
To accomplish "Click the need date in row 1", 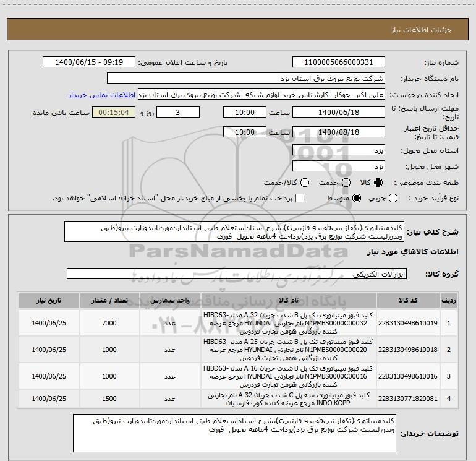I will tap(49, 323).
